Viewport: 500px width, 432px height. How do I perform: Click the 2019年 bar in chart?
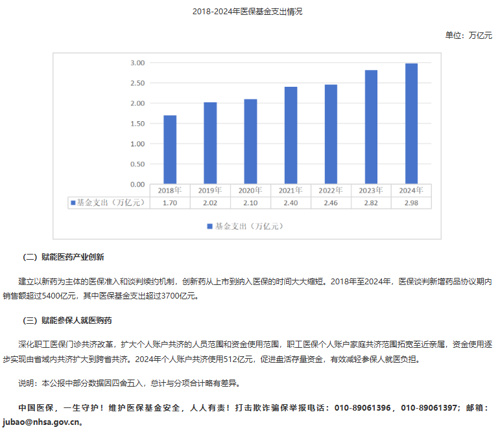(210, 143)
